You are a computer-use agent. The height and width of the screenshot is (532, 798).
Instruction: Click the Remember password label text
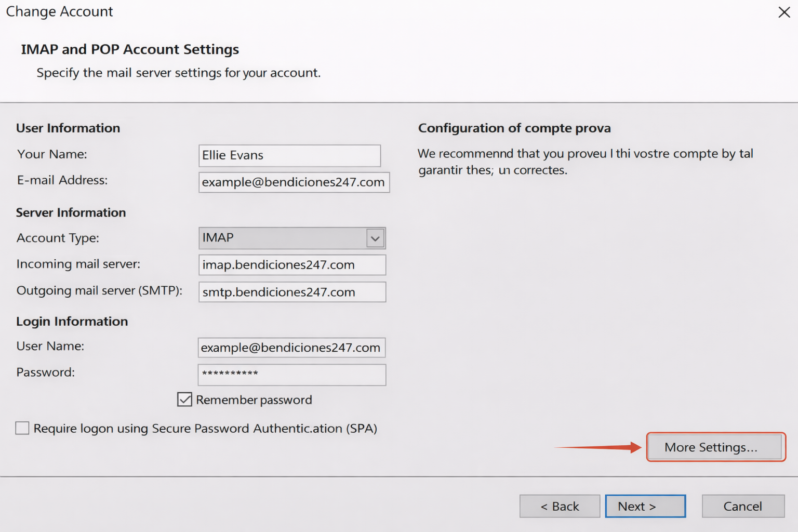[x=254, y=400]
